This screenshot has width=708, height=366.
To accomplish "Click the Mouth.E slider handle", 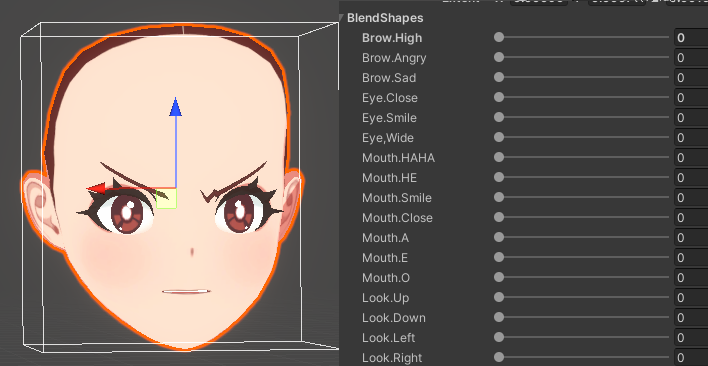I will pyautogui.click(x=499, y=257).
